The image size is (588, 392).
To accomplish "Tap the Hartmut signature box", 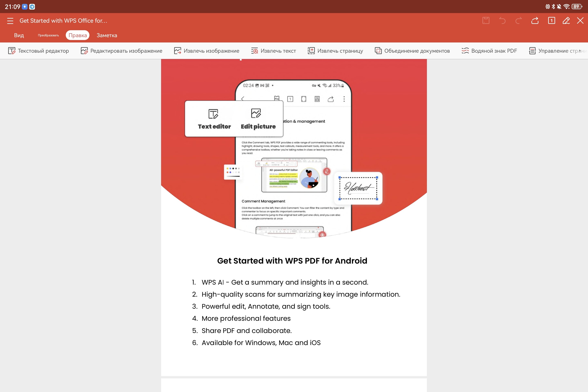I will [x=358, y=188].
